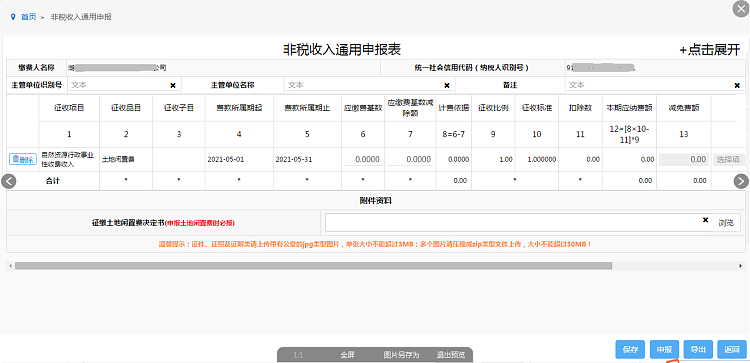Click the formula header 12=[8×10-11]*9
Screen dimensions: 750x363
[x=629, y=134]
